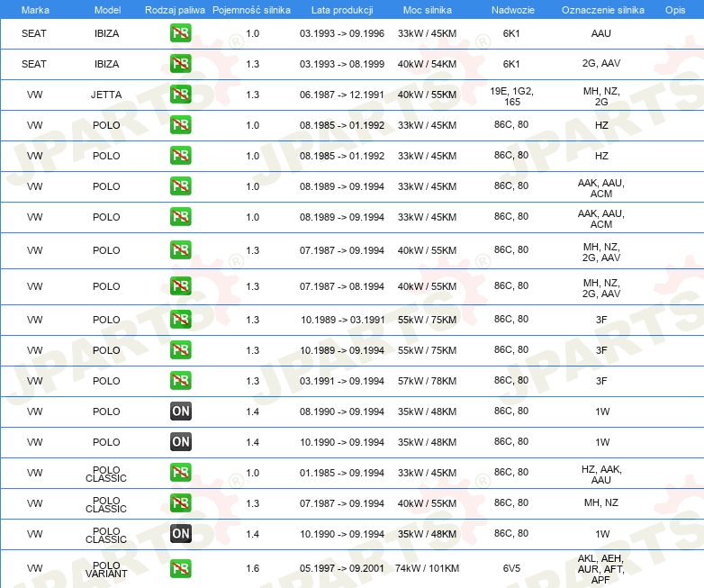Image resolution: width=704 pixels, height=588 pixels.
Task: Click engine codes AKL, AEH, AUR, AFT, APF
Action: click(x=600, y=569)
